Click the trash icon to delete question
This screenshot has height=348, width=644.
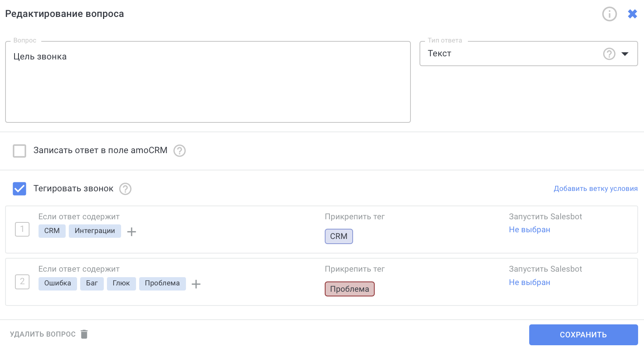pyautogui.click(x=84, y=334)
